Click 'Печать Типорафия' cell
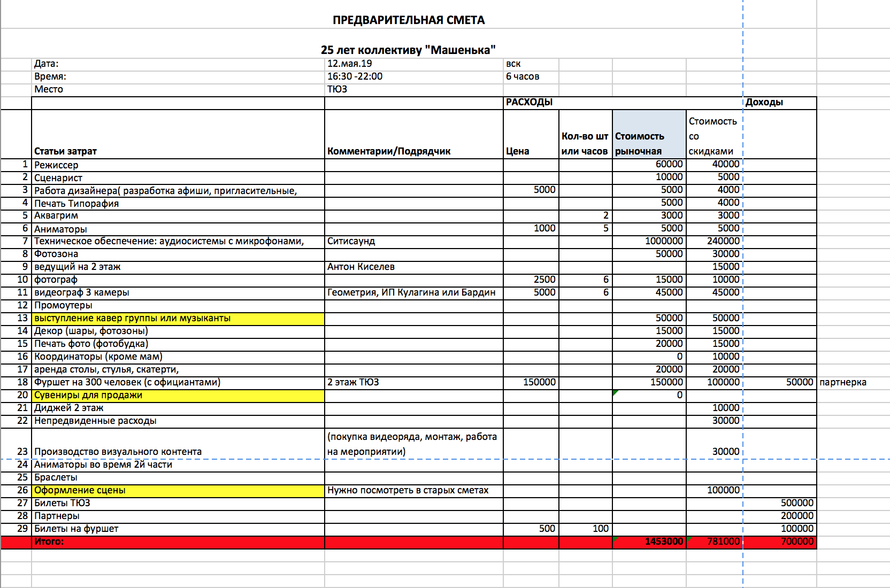This screenshot has width=890, height=588. pyautogui.click(x=178, y=203)
